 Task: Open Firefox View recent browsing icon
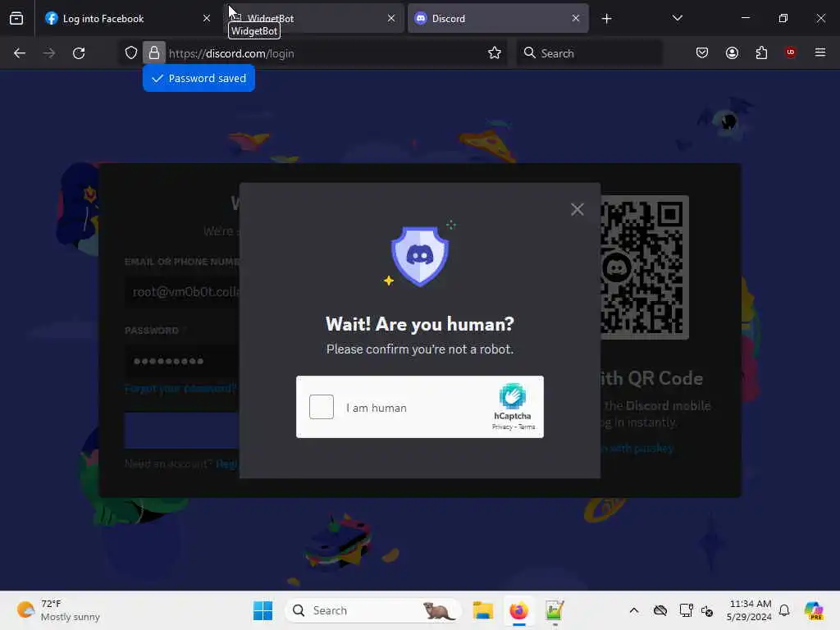coord(16,19)
